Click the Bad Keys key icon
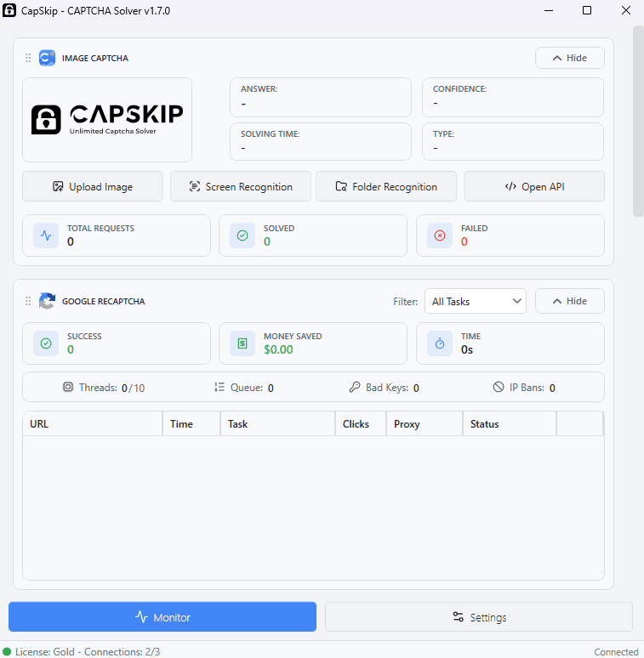The height and width of the screenshot is (658, 644). coord(355,387)
